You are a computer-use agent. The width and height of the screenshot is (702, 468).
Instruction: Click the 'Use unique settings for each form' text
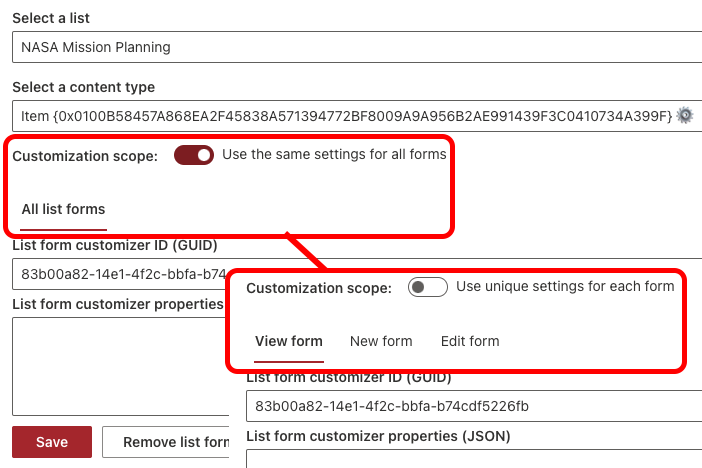pyautogui.click(x=565, y=287)
